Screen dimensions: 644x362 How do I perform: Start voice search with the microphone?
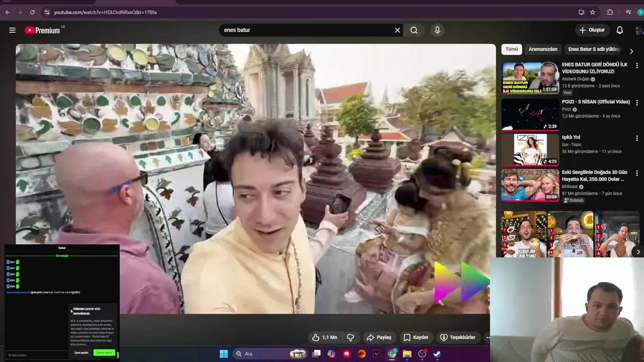[437, 30]
